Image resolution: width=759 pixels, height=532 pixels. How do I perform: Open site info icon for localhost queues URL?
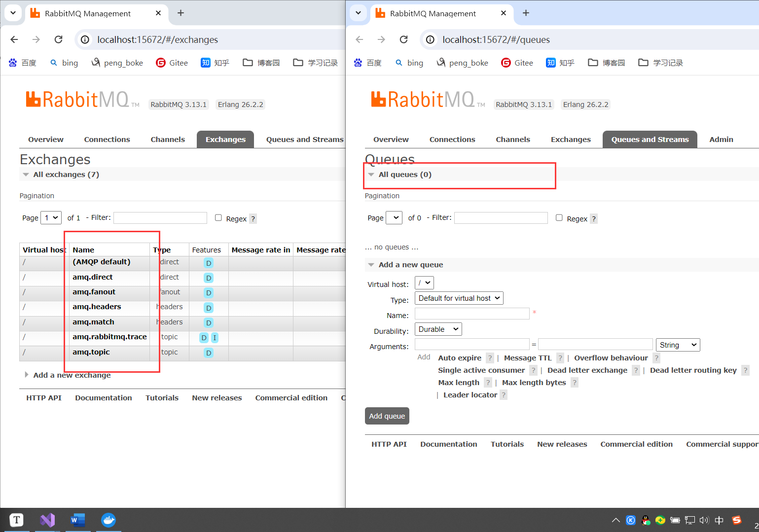tap(431, 39)
